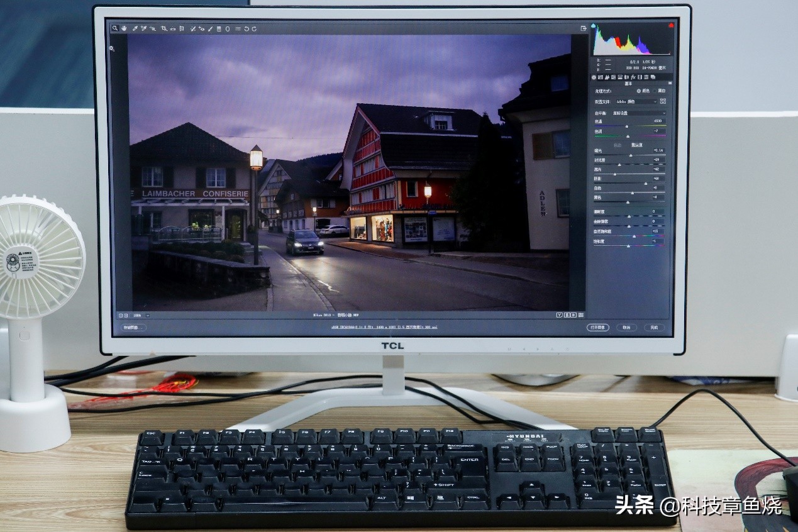Open the Basic panel flyout menu
Screen dimensions: 798x532
[670, 83]
